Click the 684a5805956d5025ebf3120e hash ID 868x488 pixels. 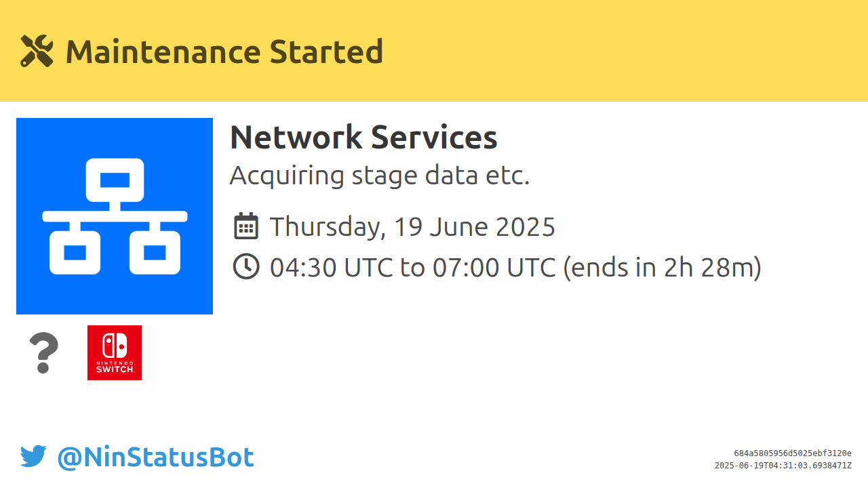point(793,453)
